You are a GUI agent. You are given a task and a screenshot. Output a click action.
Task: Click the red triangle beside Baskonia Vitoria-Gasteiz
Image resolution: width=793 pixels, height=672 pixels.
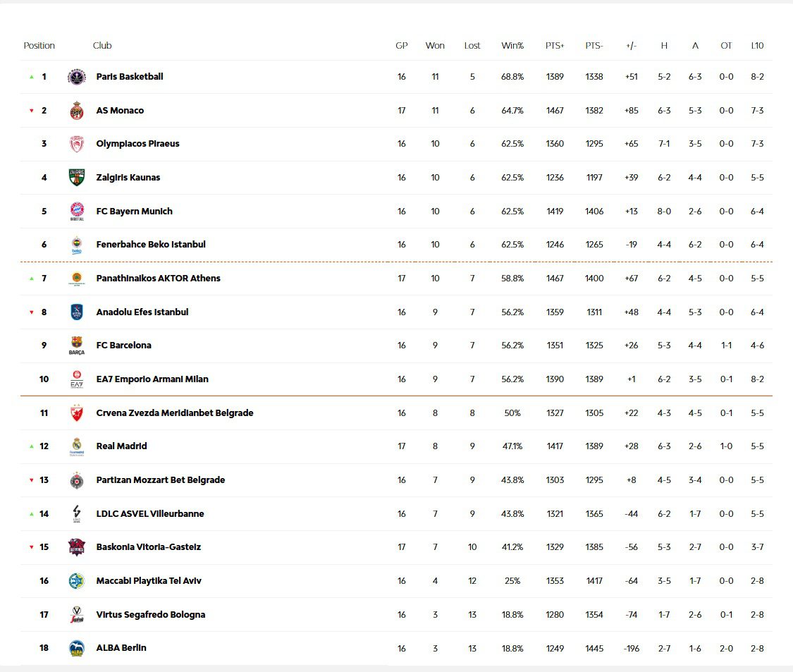(31, 546)
